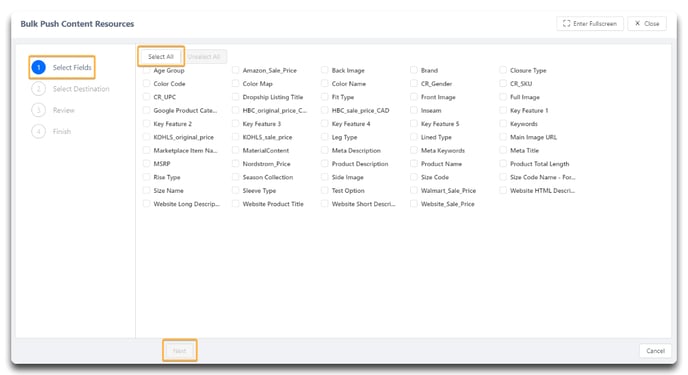This screenshot has height=375, width=688.
Task: Enable the Back Image field
Action: pyautogui.click(x=325, y=70)
